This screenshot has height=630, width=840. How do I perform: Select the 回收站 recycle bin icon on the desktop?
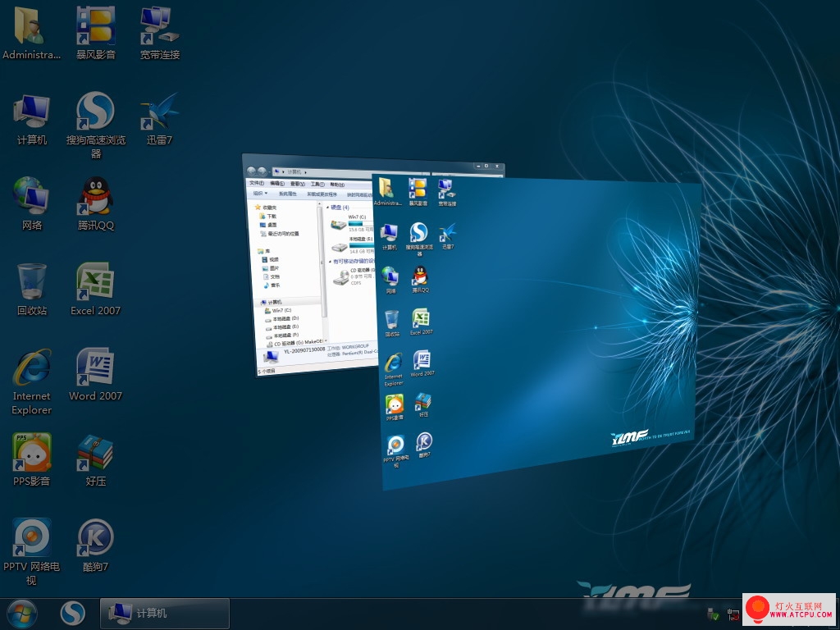click(32, 290)
